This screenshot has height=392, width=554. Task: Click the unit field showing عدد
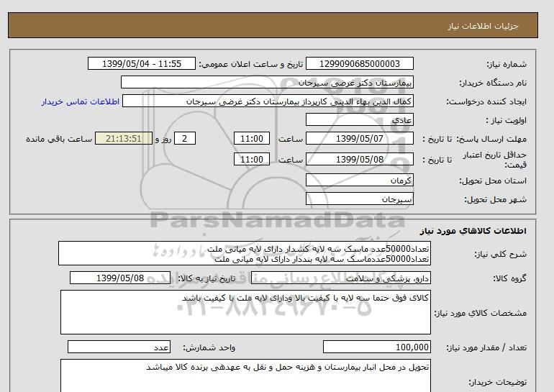pos(119,347)
